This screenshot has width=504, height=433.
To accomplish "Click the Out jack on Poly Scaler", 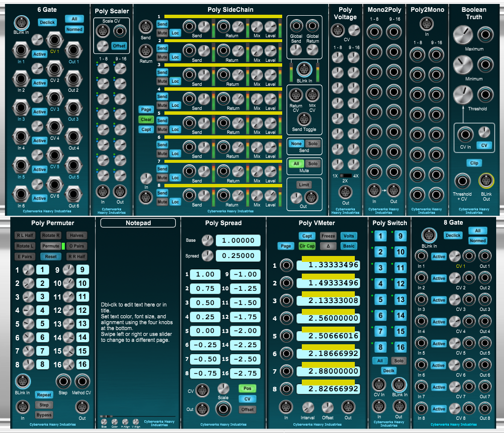I will click(120, 192).
